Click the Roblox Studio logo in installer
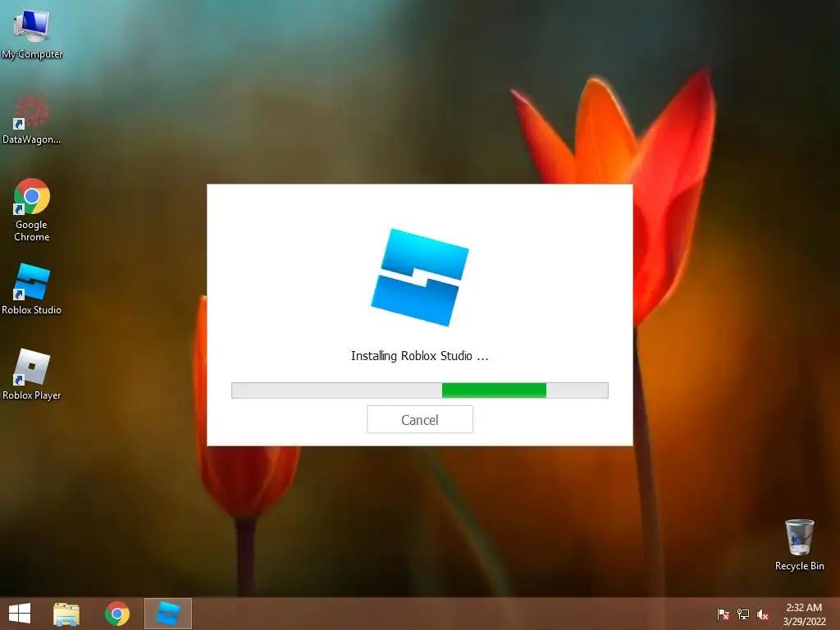 pos(419,277)
